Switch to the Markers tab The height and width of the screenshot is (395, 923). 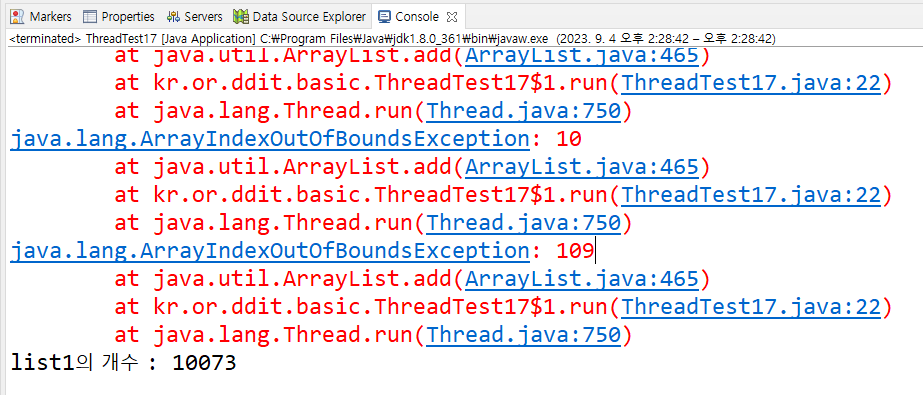[x=41, y=16]
